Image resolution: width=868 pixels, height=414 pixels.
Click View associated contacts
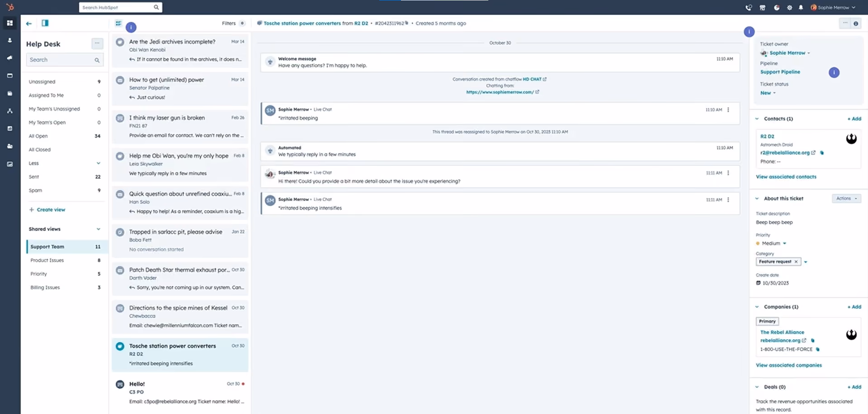[x=786, y=177]
